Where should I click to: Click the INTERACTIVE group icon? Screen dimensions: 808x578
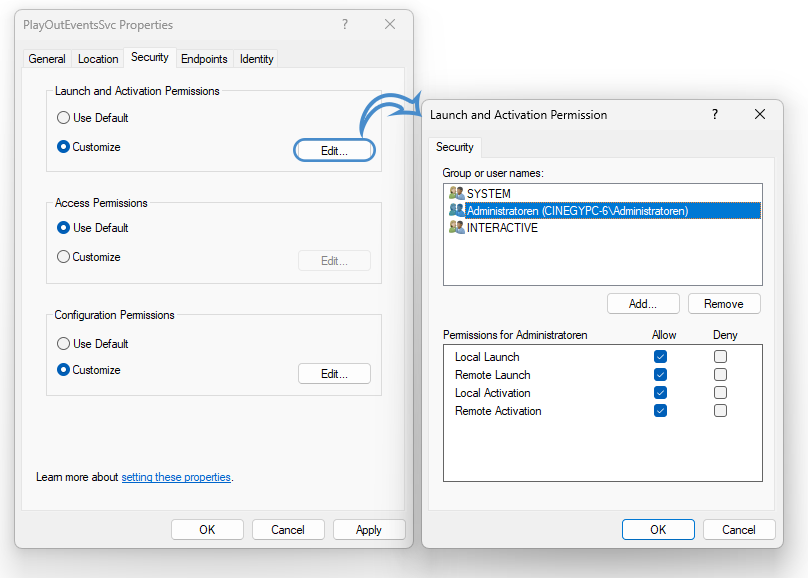(456, 228)
